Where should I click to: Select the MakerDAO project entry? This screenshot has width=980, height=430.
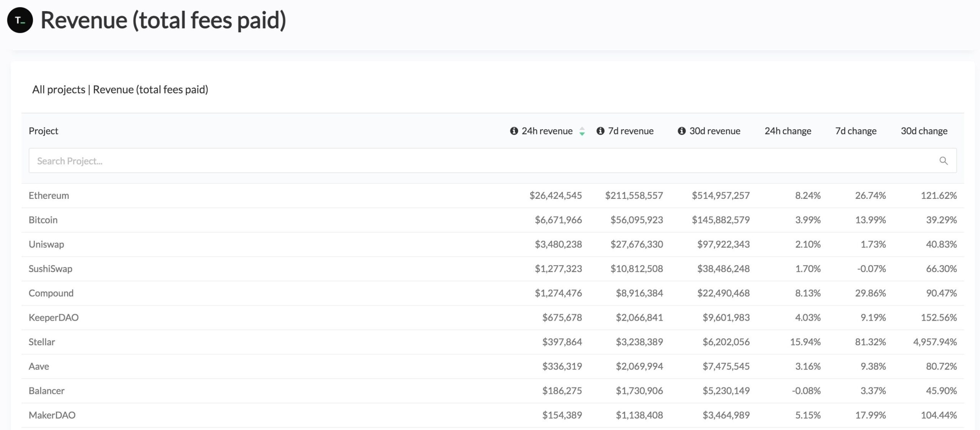(x=52, y=415)
